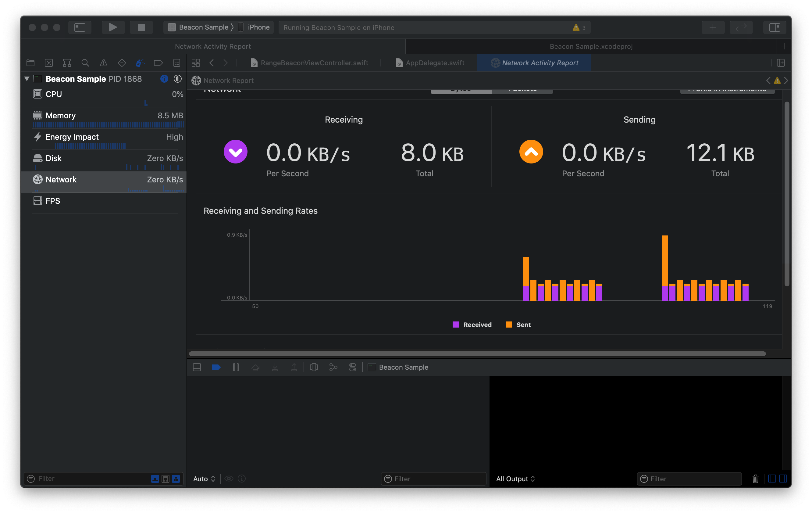Collapse the Beacon Sample PID 1868 process
Screen dimensions: 812x513
coord(27,79)
